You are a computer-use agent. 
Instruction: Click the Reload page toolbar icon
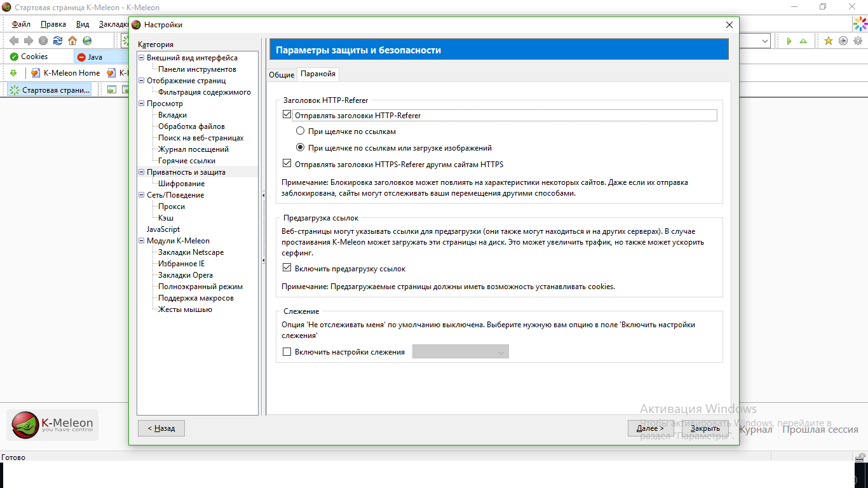coord(58,41)
